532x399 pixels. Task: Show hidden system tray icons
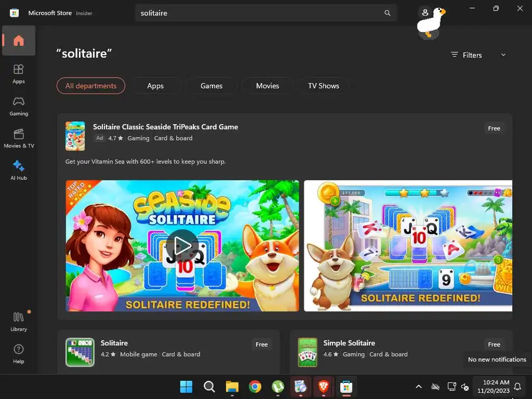point(419,387)
